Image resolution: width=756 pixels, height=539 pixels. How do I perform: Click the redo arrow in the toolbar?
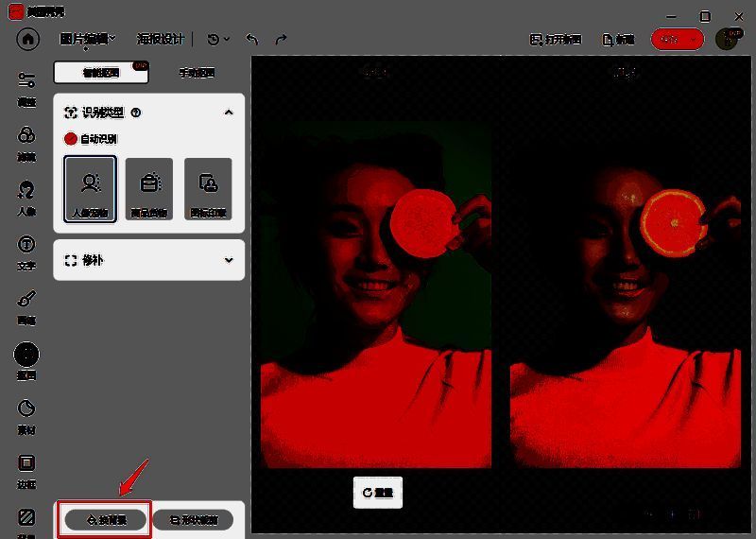[281, 40]
